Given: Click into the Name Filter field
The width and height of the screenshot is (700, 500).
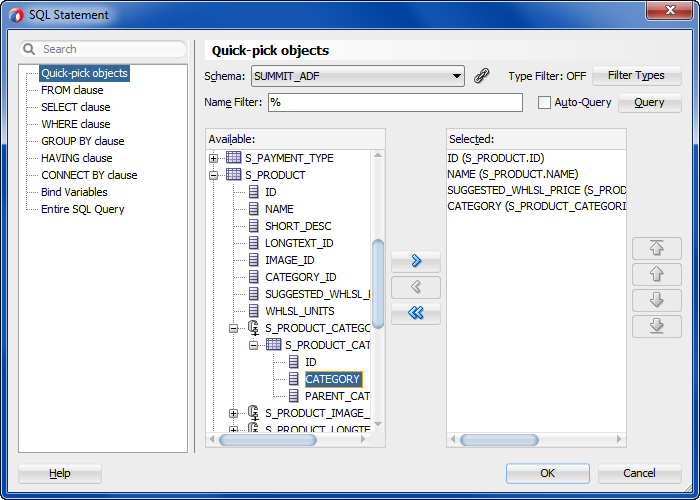Looking at the screenshot, I should pyautogui.click(x=395, y=102).
